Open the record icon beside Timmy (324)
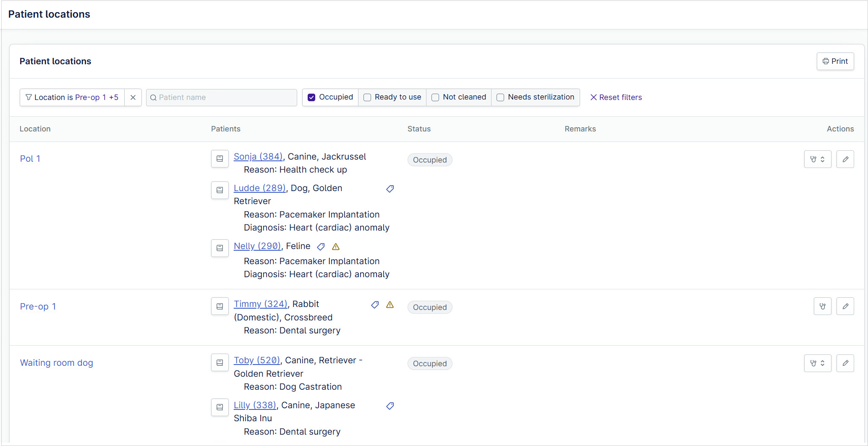Viewport: 868px width, 446px height. click(x=220, y=307)
